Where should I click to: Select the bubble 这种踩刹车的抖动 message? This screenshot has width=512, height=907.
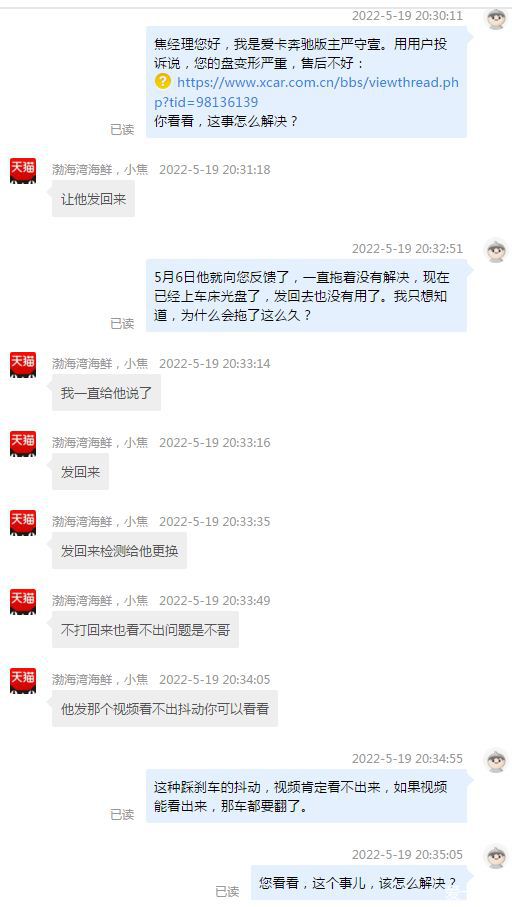click(306, 796)
